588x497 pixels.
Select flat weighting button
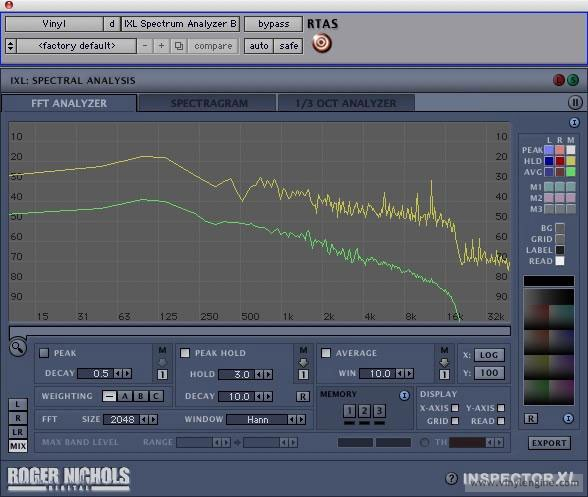[109, 396]
